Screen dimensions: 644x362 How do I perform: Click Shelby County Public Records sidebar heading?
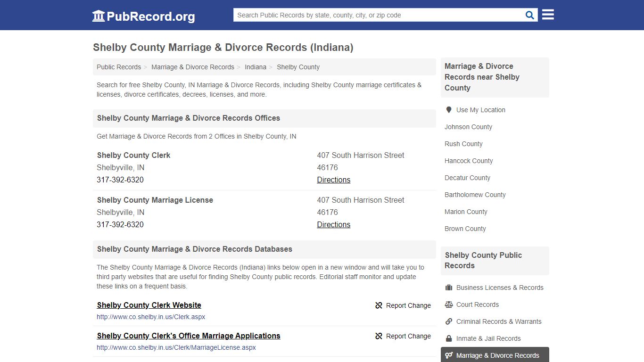483,260
